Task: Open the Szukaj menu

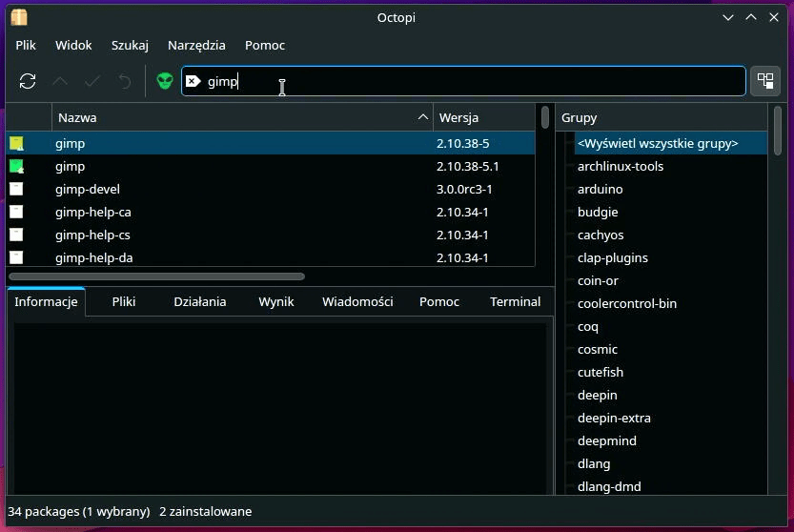Action: tap(130, 45)
